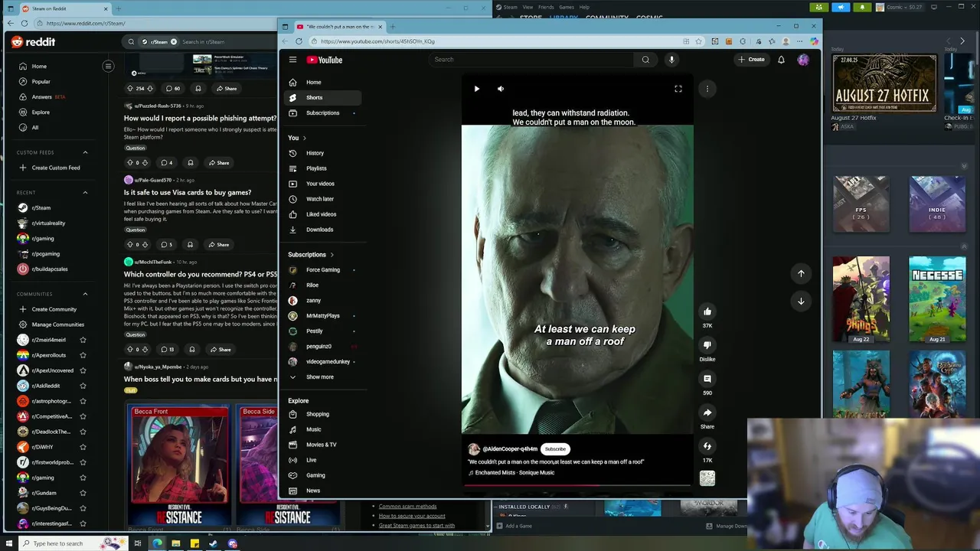Open the Short's comments (590)

click(707, 379)
